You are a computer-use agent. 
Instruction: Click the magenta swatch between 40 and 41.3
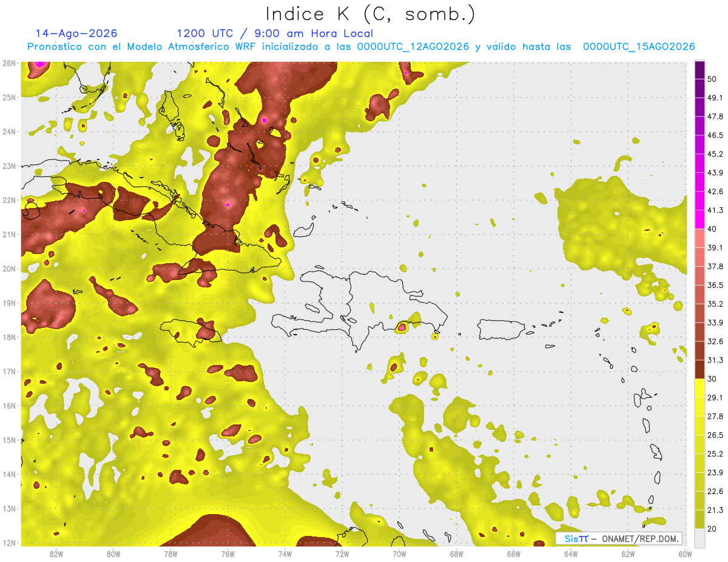tap(699, 219)
